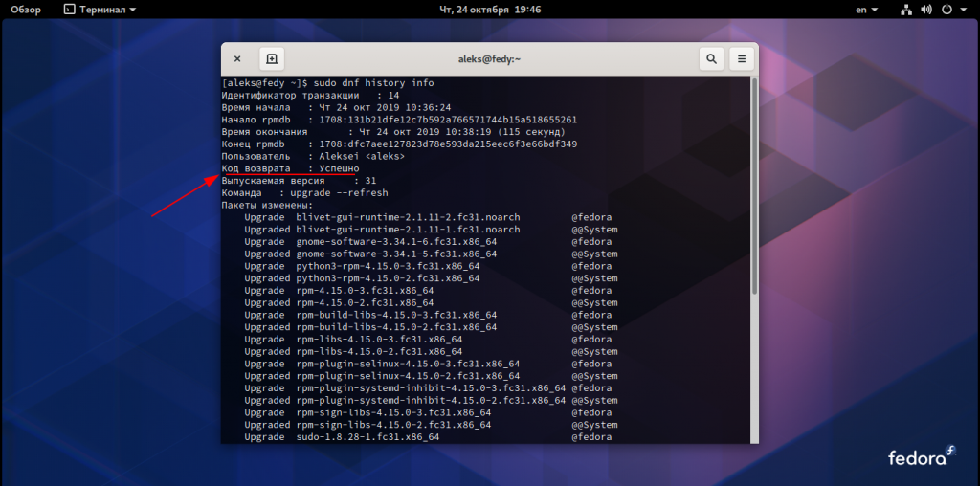The image size is (980, 486).
Task: Click the terminal window title aleks@fedy:~
Action: 490,59
